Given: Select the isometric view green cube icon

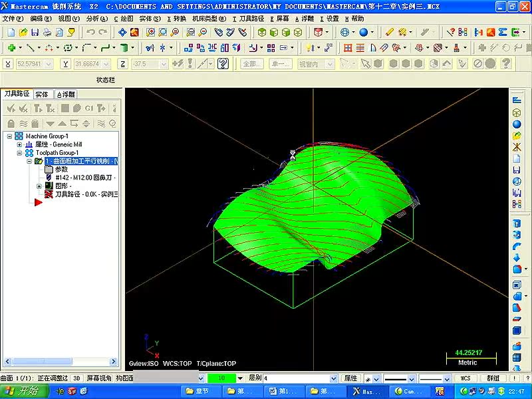Looking at the screenshot, I should tap(261, 33).
